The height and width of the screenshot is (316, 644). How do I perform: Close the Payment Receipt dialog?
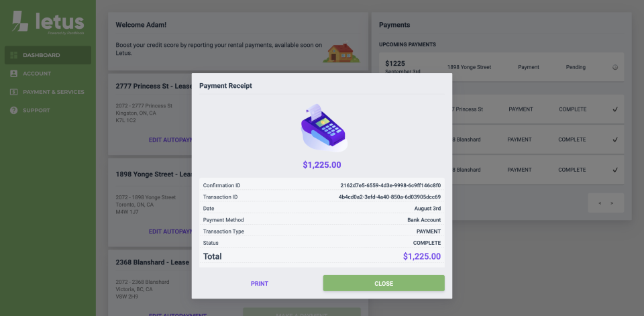click(383, 283)
